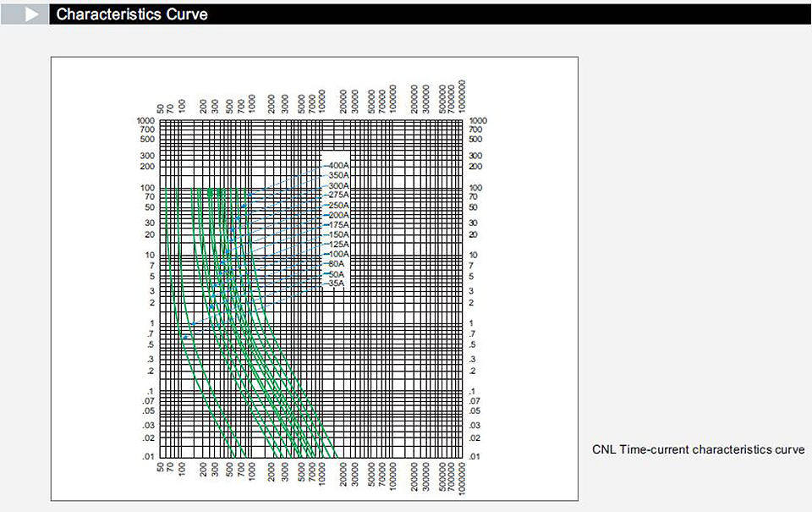The image size is (812, 512).
Task: Click the 400A curve label
Action: tap(339, 165)
